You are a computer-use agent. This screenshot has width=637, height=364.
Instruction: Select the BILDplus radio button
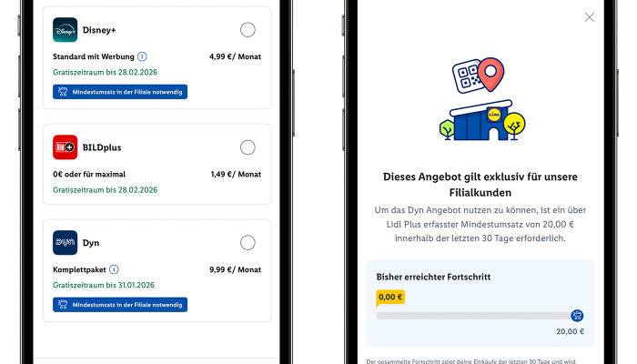tap(248, 147)
